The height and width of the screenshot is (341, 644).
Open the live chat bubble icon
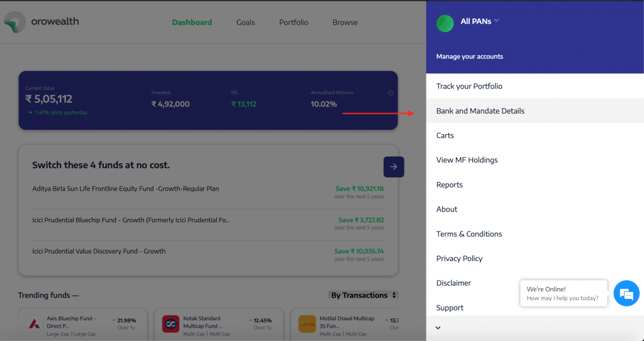pyautogui.click(x=626, y=294)
